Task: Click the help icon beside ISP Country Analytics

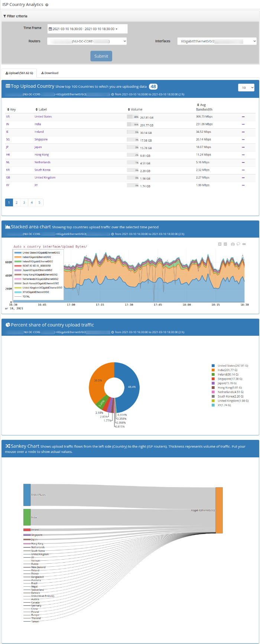Action: coord(46,5)
